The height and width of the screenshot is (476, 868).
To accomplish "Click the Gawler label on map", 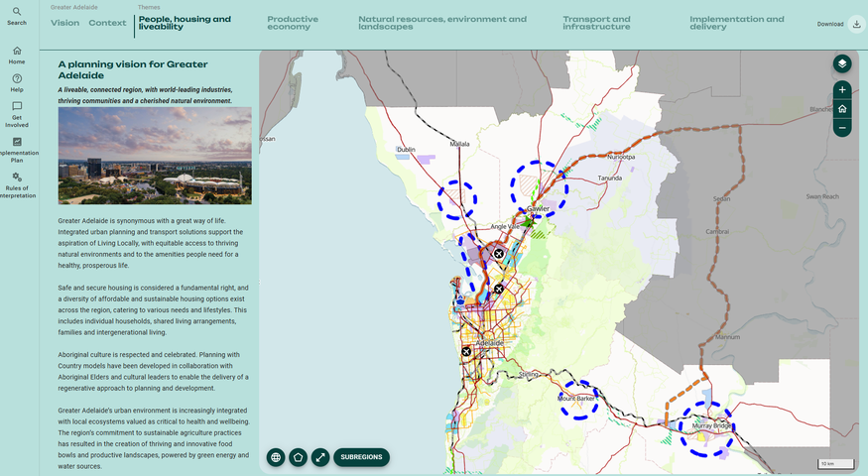I will click(x=538, y=208).
